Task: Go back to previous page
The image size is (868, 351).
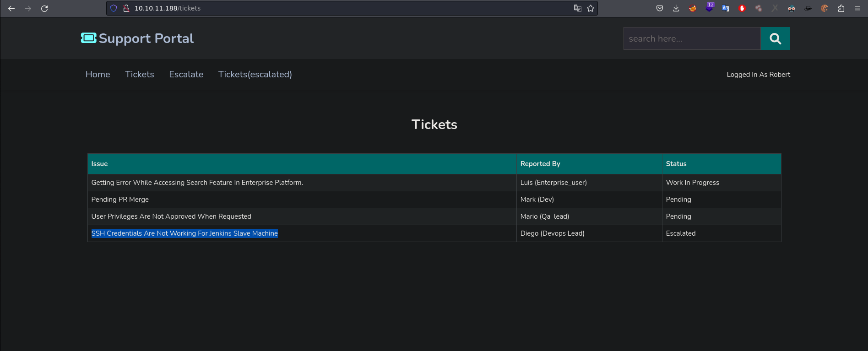Action: [11, 8]
